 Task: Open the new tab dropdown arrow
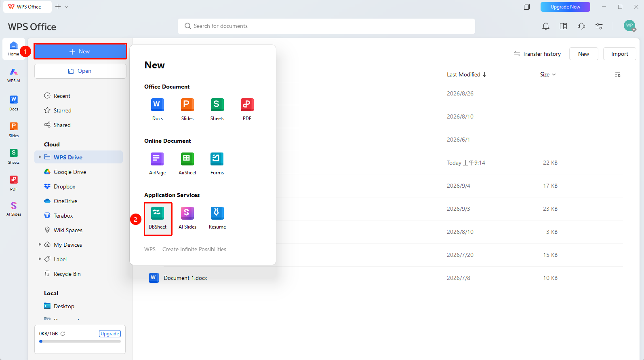pyautogui.click(x=66, y=7)
